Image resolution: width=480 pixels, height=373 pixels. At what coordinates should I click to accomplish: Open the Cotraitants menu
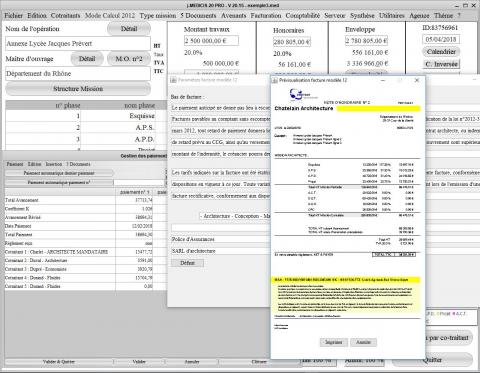click(65, 16)
